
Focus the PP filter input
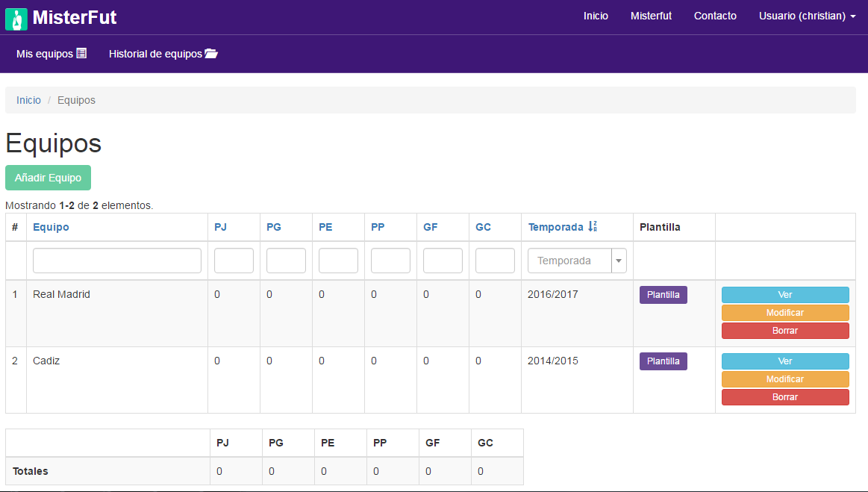click(390, 261)
